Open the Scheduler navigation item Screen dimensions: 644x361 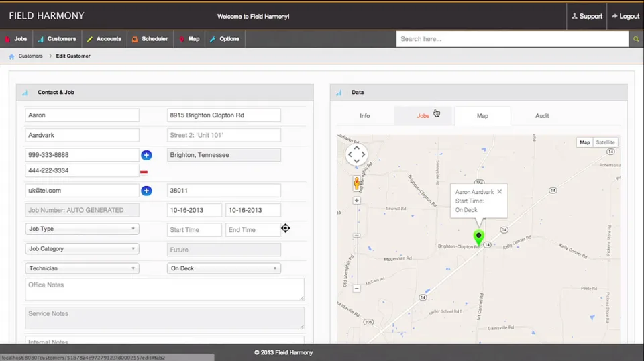(x=150, y=39)
